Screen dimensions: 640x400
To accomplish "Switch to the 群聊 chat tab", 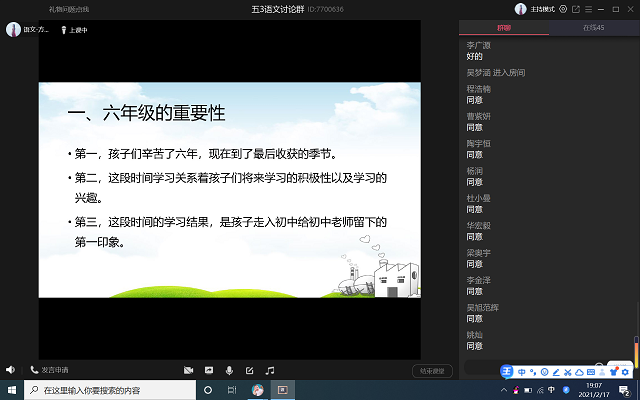I will coord(504,28).
